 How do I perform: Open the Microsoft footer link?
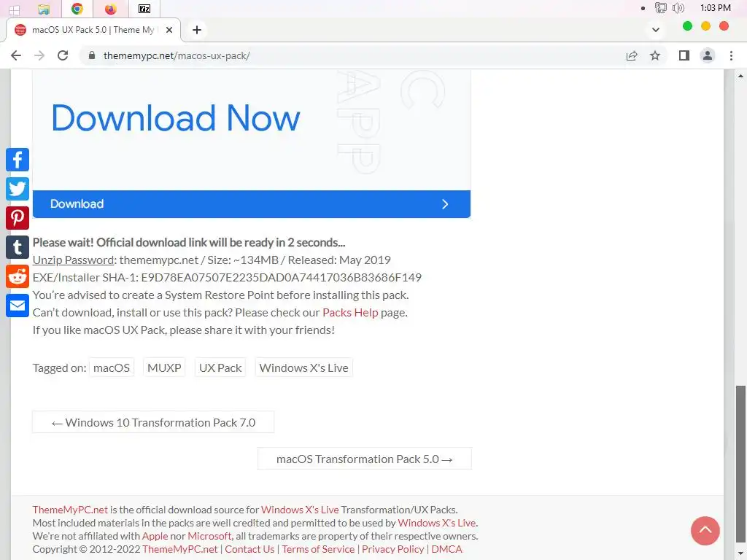click(209, 536)
